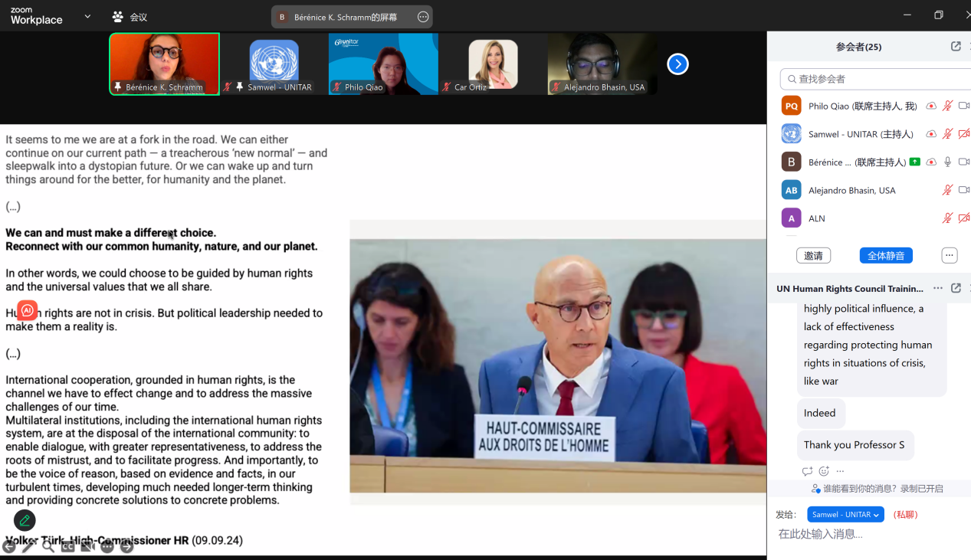Open more options beside Mute All button
Viewport: 971px width, 560px height.
pyautogui.click(x=949, y=255)
